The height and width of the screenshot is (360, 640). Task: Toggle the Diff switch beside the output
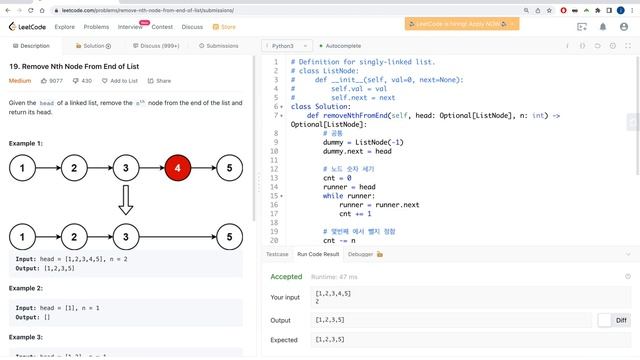tap(614, 320)
